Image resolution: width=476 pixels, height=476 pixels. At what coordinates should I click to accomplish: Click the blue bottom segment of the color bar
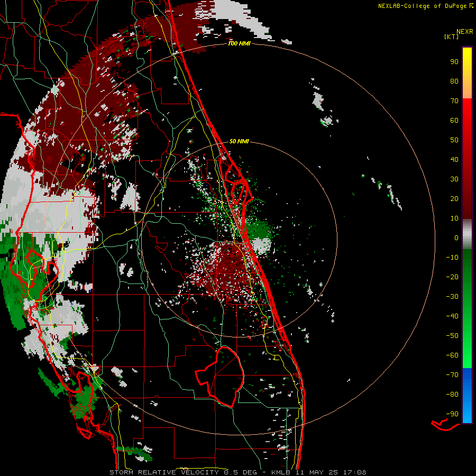pos(467,396)
